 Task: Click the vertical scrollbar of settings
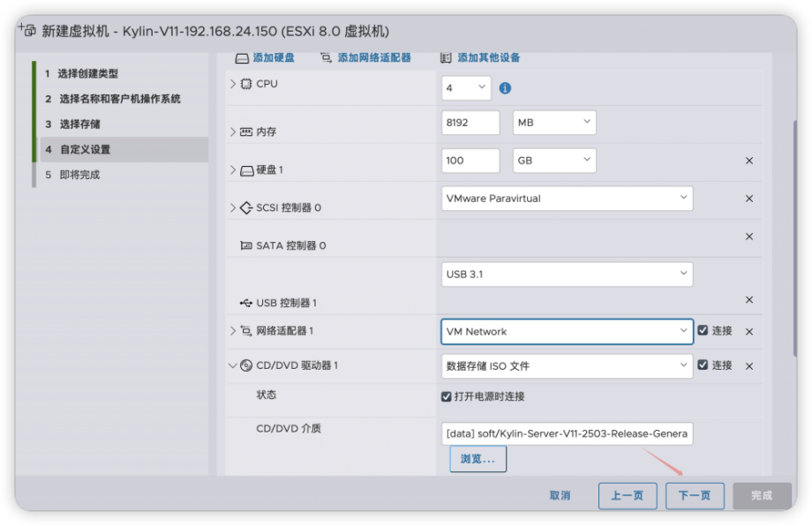[795, 238]
